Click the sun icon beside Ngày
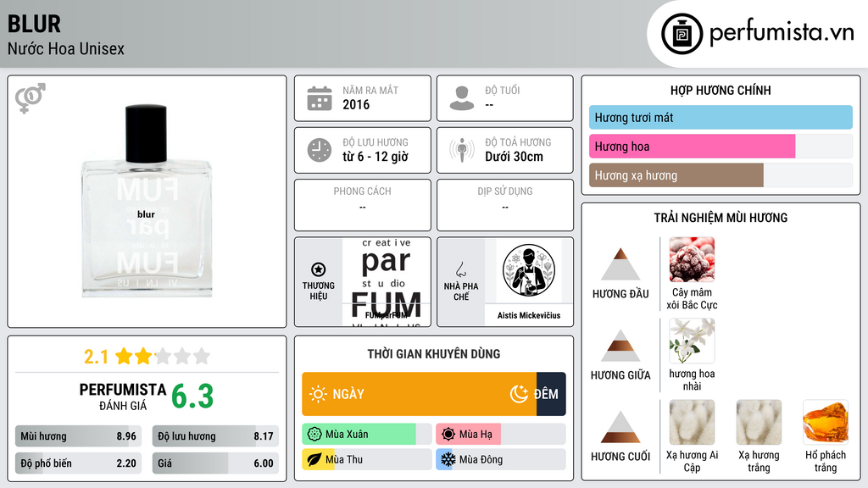 coord(318,394)
